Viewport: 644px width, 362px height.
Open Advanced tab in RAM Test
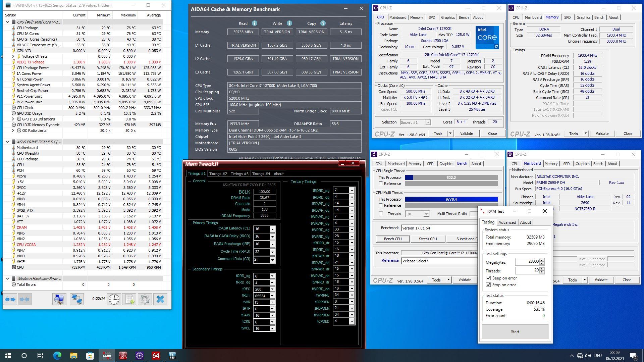[507, 222]
